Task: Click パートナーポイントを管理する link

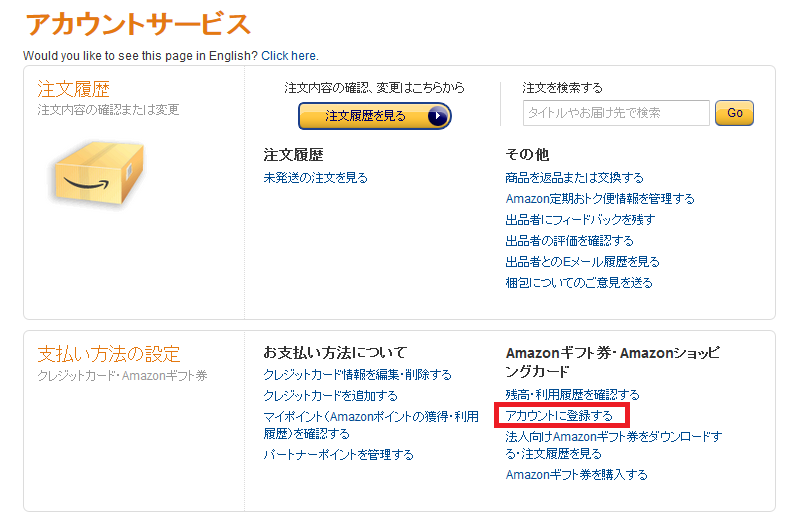Action: [338, 455]
